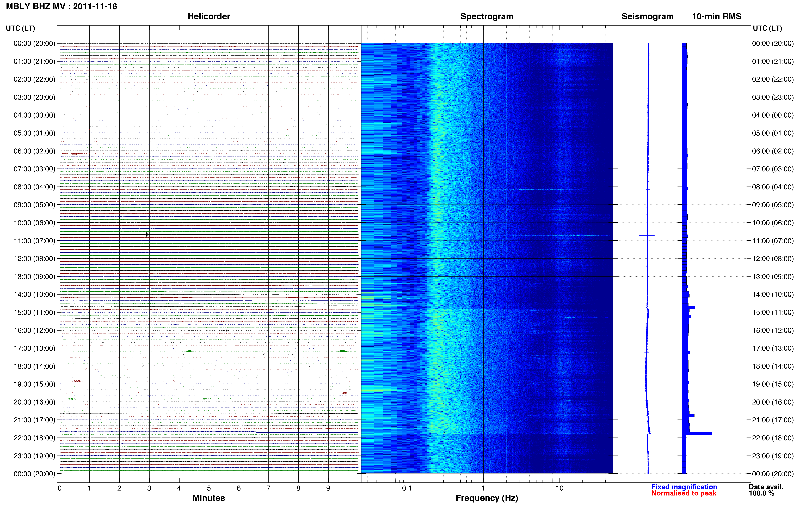Click "16:00 (12:00)" on the RMS panel time axis

click(773, 330)
